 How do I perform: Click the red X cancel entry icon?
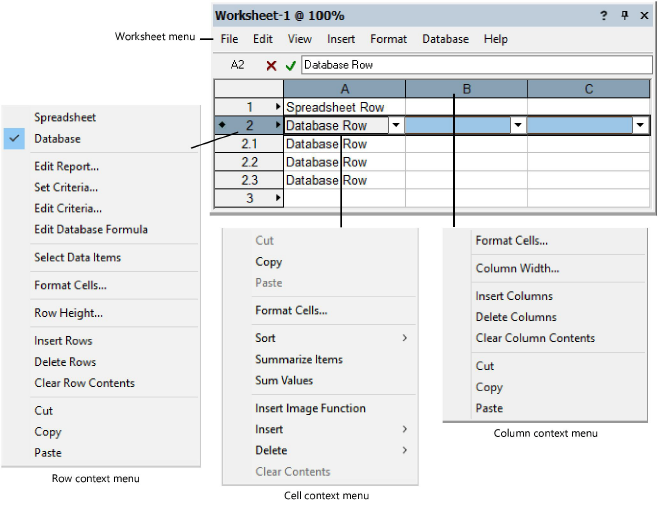click(x=271, y=65)
